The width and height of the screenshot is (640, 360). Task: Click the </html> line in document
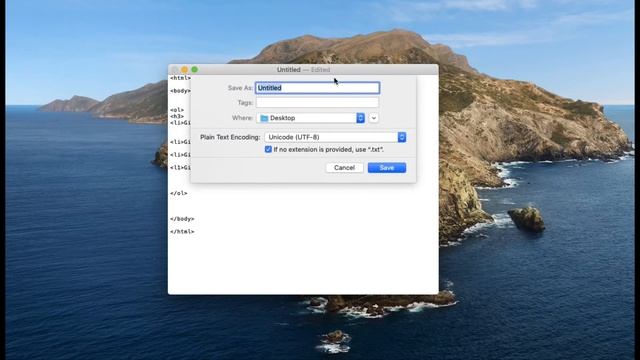click(182, 231)
